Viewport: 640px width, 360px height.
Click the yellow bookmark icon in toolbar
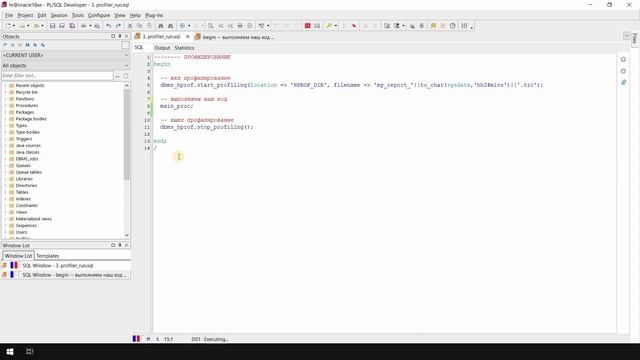click(x=433, y=26)
